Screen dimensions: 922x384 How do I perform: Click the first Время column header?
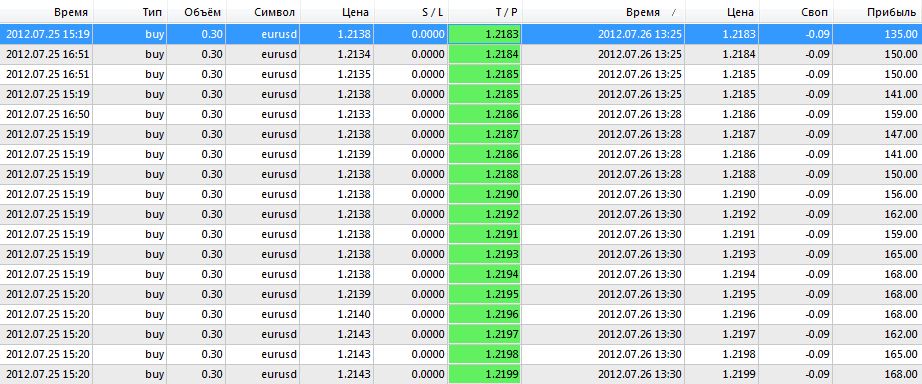[46, 12]
